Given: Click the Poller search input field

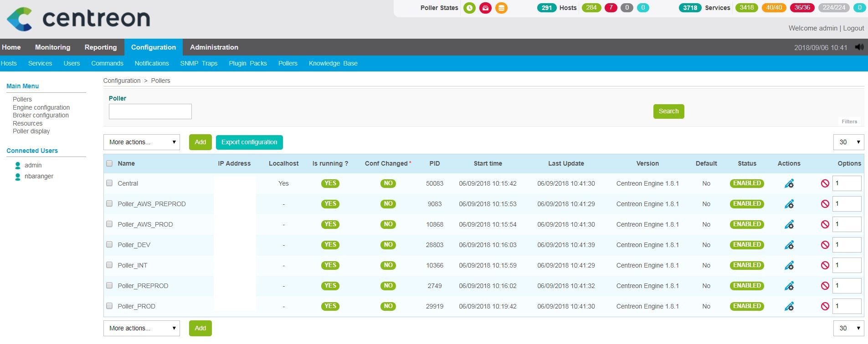Looking at the screenshot, I should tap(150, 111).
